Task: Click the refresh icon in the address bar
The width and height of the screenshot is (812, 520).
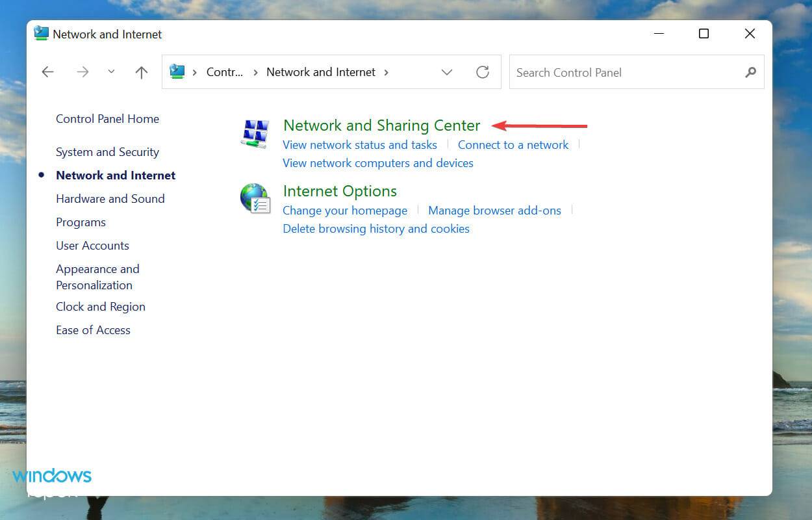Action: 483,72
